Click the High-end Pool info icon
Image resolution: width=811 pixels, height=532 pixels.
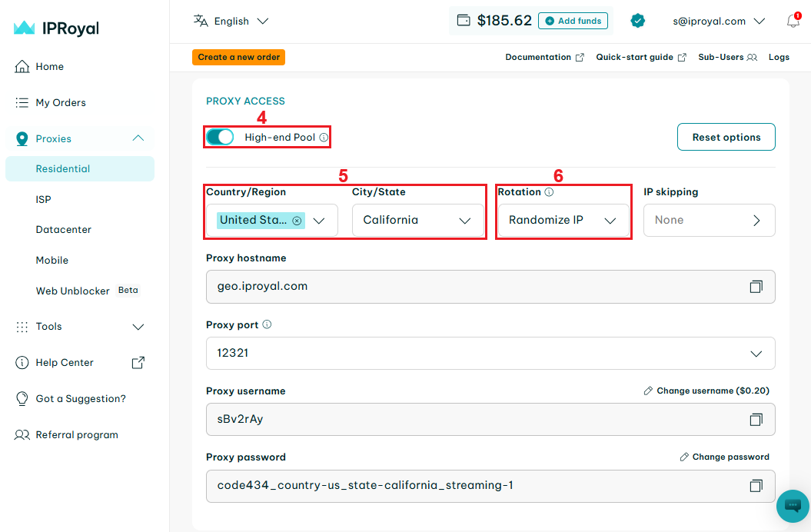click(x=324, y=138)
